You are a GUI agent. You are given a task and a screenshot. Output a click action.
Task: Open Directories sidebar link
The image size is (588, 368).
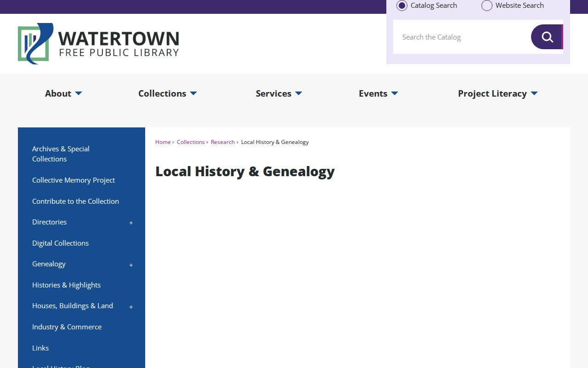[49, 222]
